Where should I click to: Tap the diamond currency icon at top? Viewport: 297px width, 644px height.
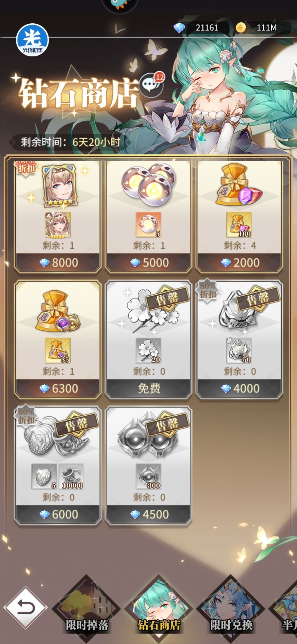[x=179, y=28]
